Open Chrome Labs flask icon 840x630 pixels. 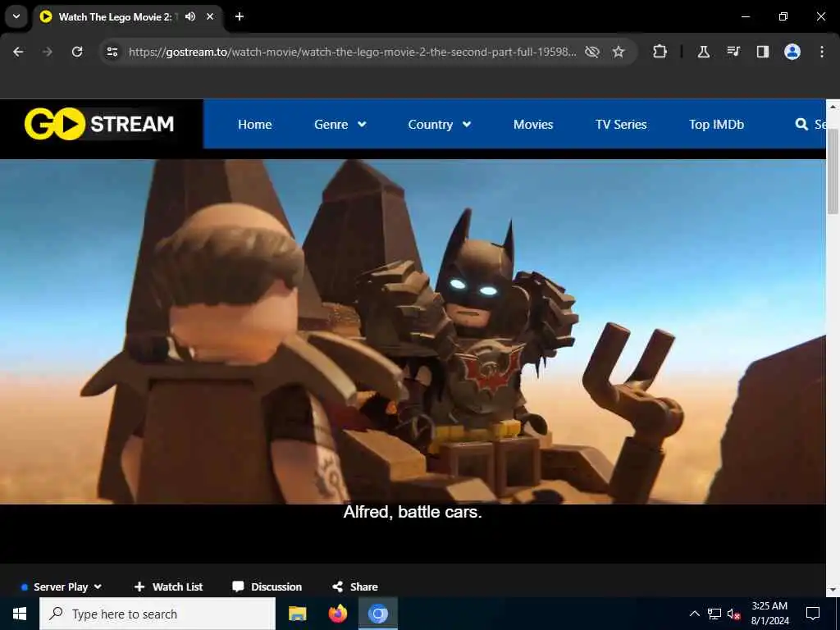point(703,52)
